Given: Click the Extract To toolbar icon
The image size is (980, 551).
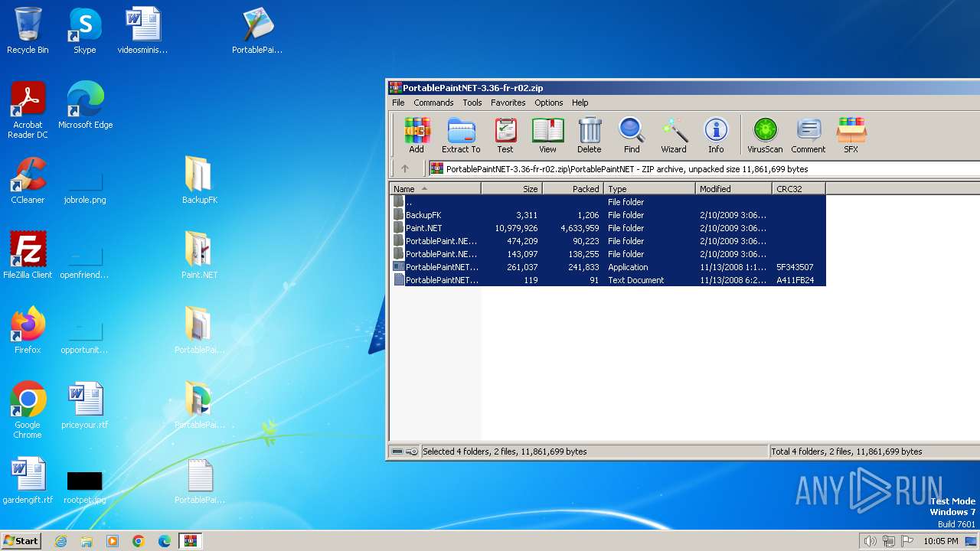Looking at the screenshot, I should (x=461, y=135).
